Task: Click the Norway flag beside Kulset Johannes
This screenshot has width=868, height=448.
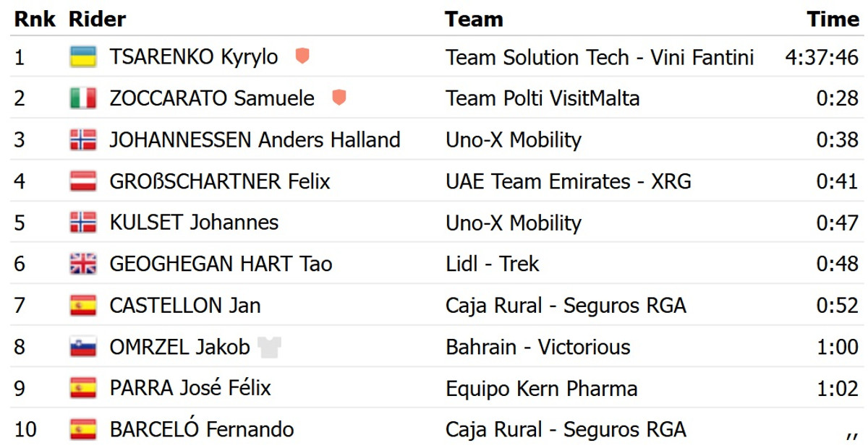Action: pyautogui.click(x=83, y=223)
